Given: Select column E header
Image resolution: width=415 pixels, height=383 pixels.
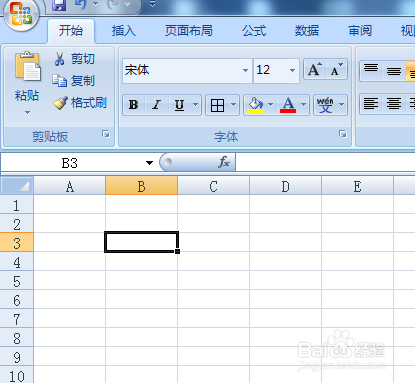Looking at the screenshot, I should [357, 186].
